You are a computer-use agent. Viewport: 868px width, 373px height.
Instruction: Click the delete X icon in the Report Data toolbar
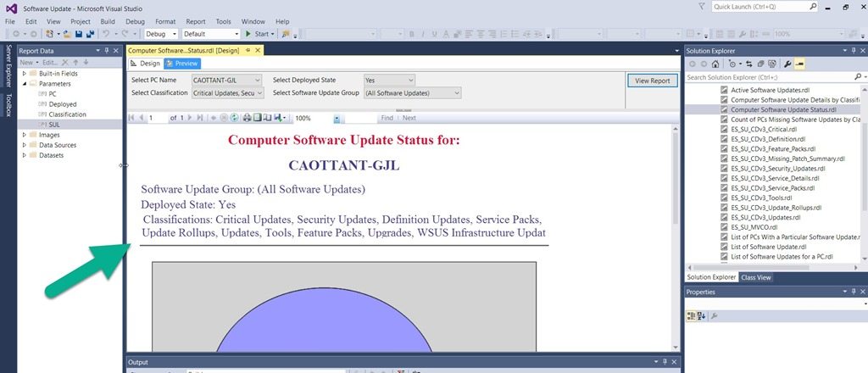pos(64,63)
